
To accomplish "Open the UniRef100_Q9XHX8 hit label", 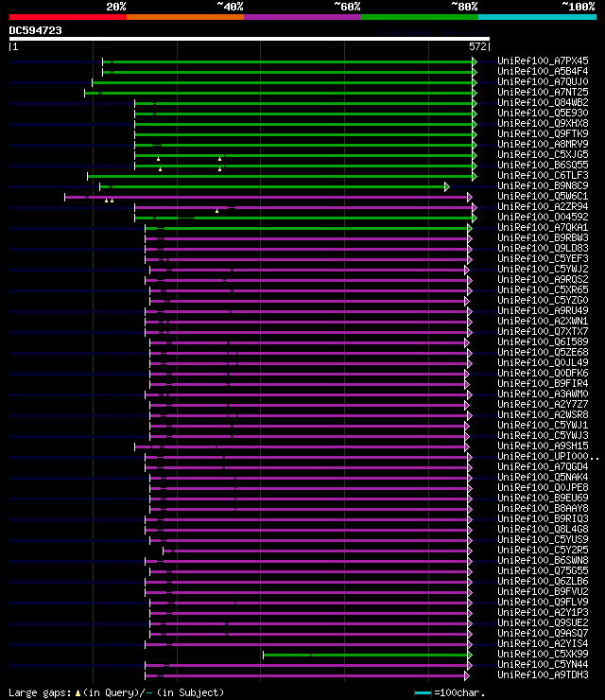I will tap(543, 123).
